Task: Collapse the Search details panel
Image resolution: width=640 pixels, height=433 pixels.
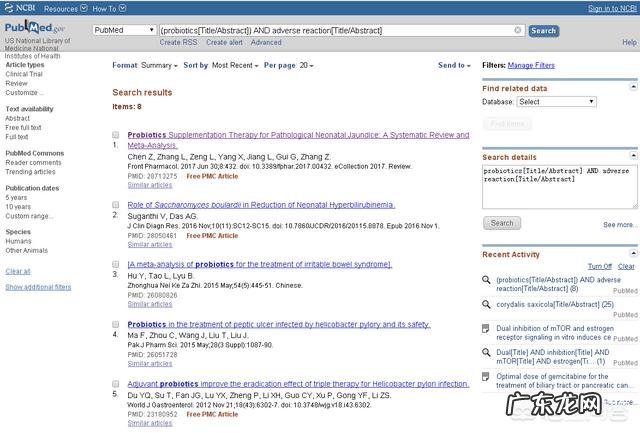Action: [632, 156]
